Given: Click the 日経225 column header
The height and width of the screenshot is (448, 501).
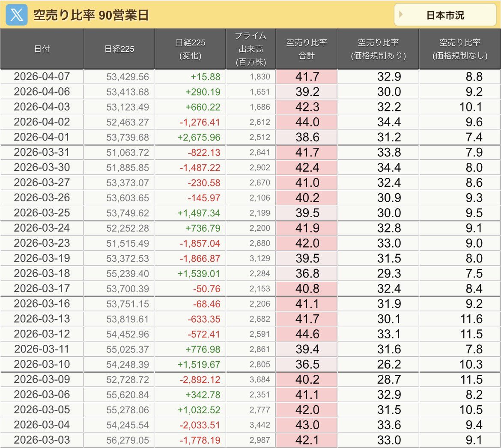Looking at the screenshot, I should tap(119, 49).
